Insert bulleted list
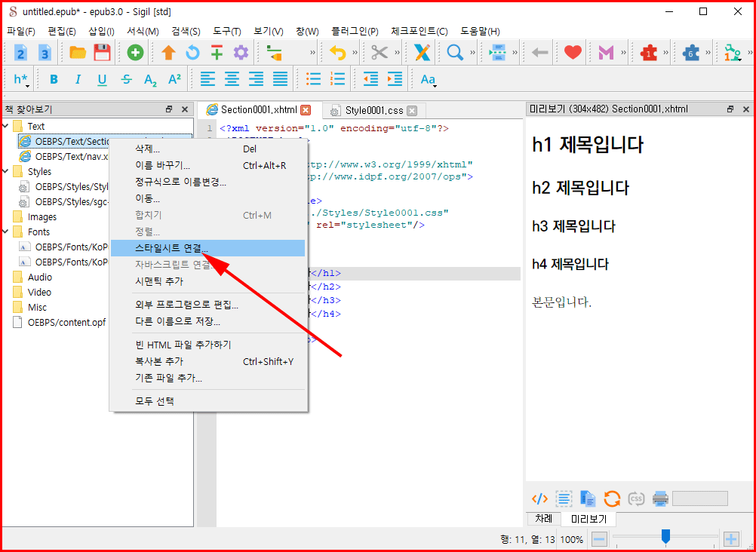756x552 pixels. (x=313, y=79)
